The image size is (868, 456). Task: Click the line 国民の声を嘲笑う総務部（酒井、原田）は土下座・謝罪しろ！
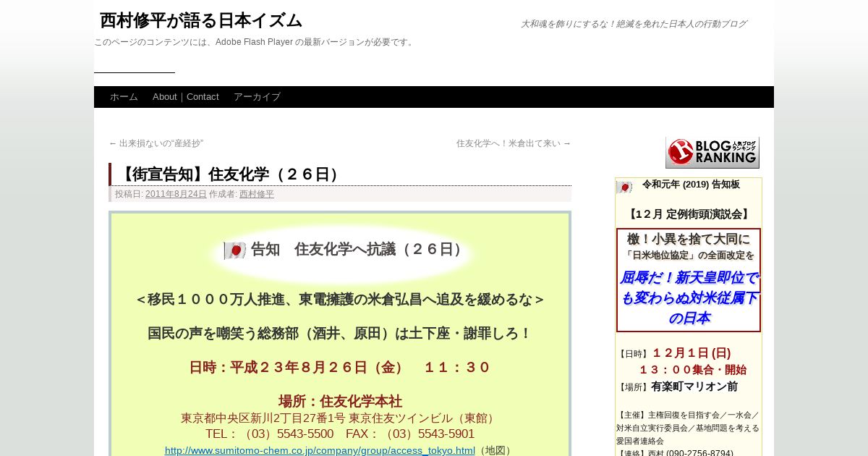coord(340,334)
